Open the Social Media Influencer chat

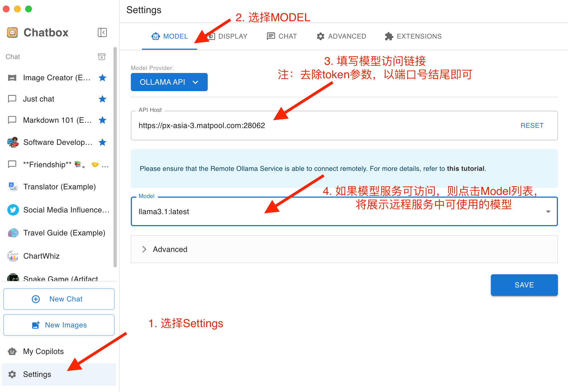coord(57,210)
